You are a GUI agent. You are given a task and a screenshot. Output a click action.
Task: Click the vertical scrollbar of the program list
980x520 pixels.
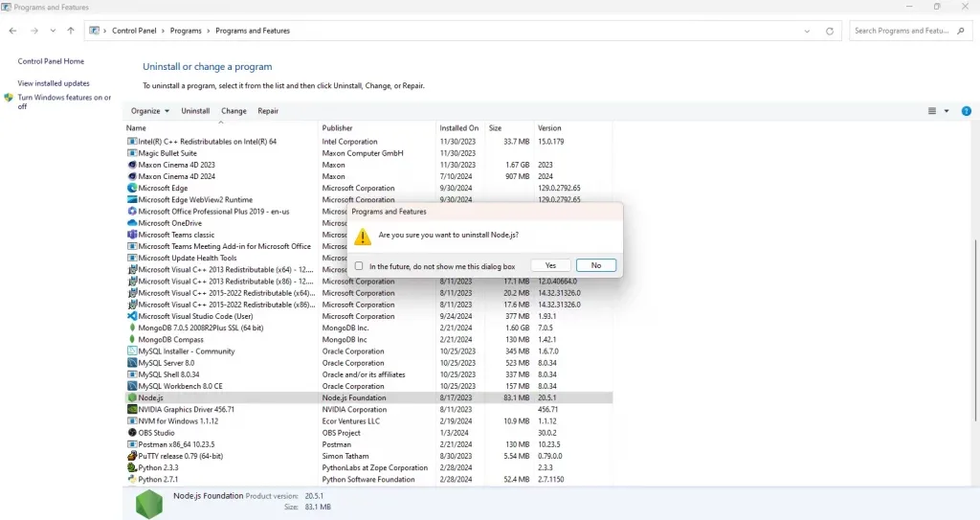coord(975,329)
